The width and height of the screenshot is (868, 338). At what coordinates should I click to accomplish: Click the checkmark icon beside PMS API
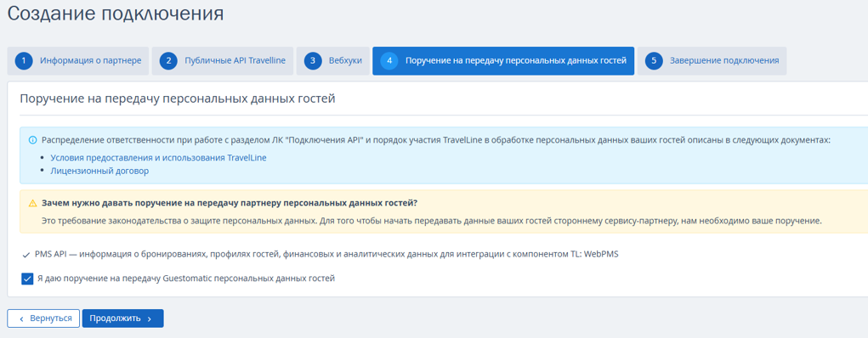click(26, 255)
